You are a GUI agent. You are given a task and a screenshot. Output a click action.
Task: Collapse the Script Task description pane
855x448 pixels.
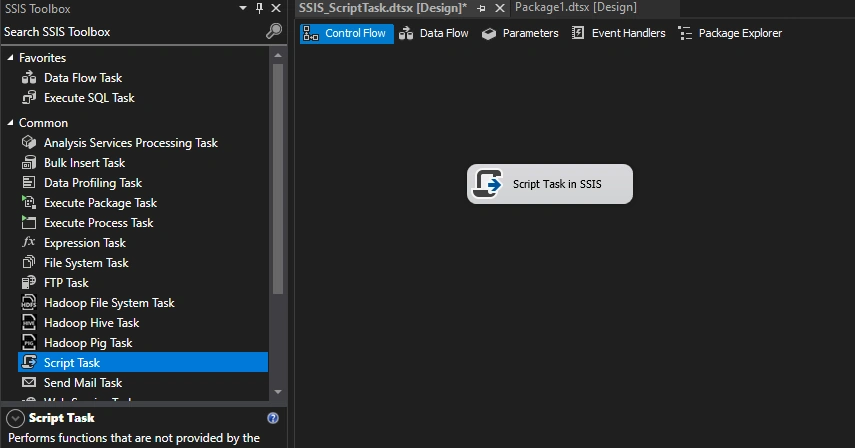(x=15, y=419)
